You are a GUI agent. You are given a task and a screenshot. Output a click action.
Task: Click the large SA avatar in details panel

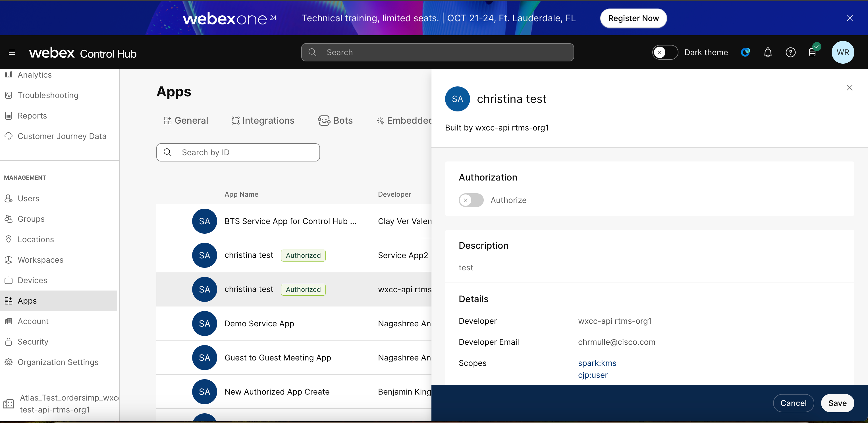457,99
